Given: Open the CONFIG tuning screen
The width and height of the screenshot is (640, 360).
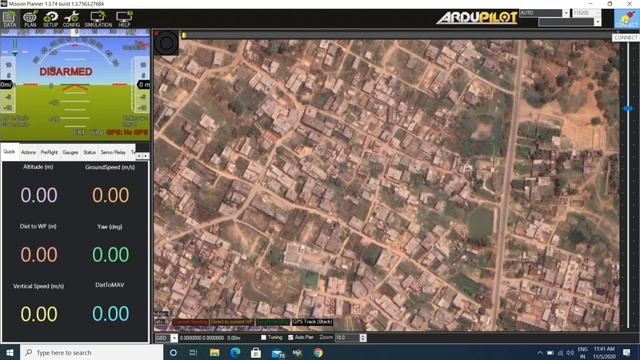Looking at the screenshot, I should 71,19.
